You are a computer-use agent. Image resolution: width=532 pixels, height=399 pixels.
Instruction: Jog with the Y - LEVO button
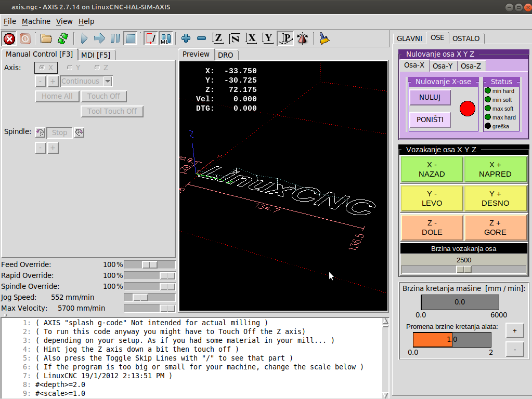pyautogui.click(x=432, y=198)
